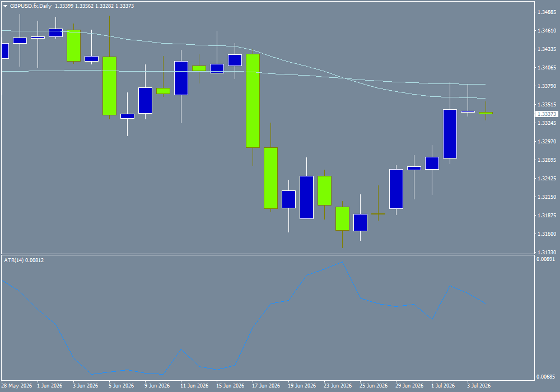560x392 pixels.
Task: Click the 19 Jun 2026 date label
Action: click(x=302, y=386)
